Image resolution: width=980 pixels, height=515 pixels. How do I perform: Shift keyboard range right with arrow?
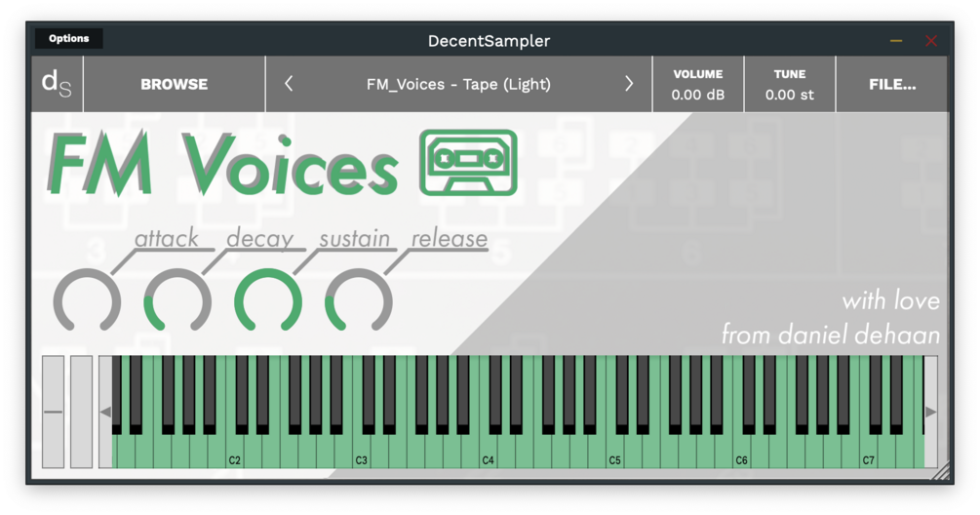[x=930, y=412]
